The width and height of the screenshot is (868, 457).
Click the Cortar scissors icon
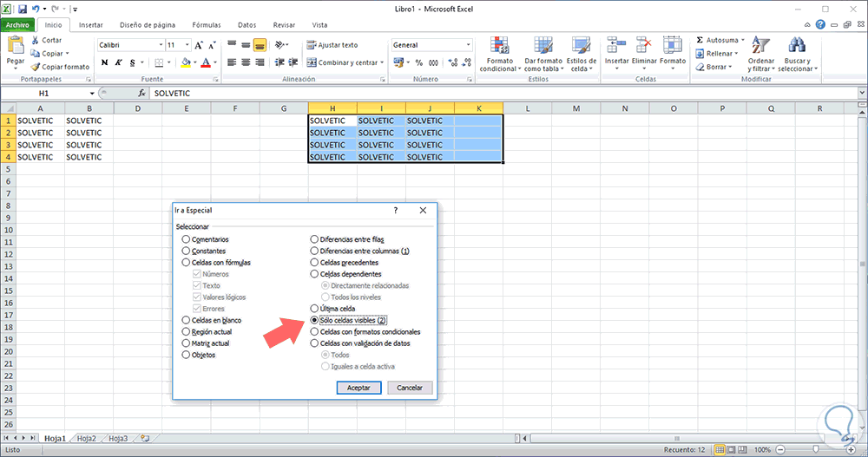[36, 40]
